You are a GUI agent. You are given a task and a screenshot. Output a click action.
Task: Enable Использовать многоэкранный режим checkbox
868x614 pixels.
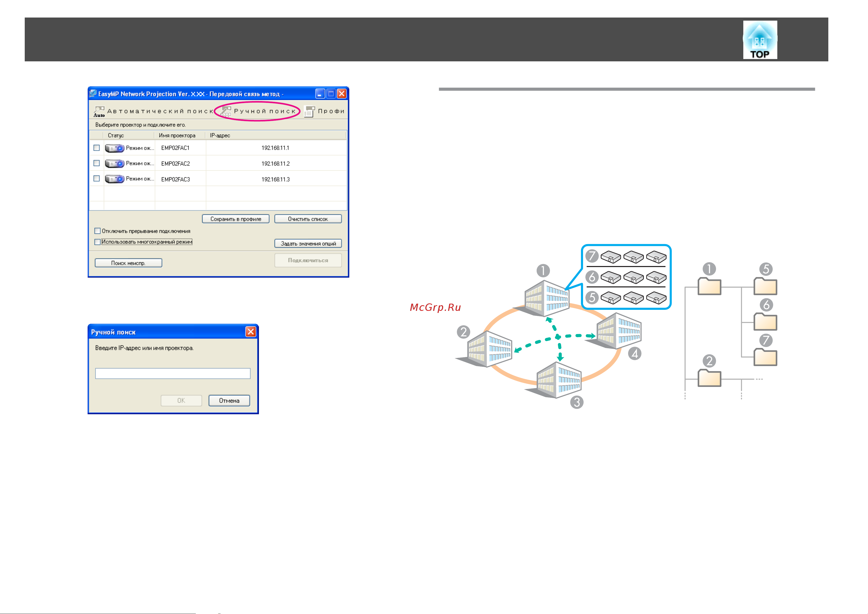tap(97, 242)
